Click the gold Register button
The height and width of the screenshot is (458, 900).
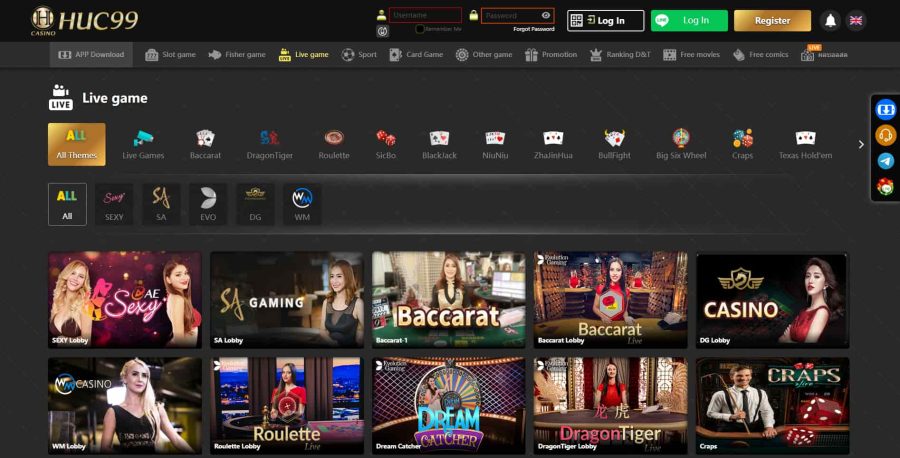[x=772, y=21]
